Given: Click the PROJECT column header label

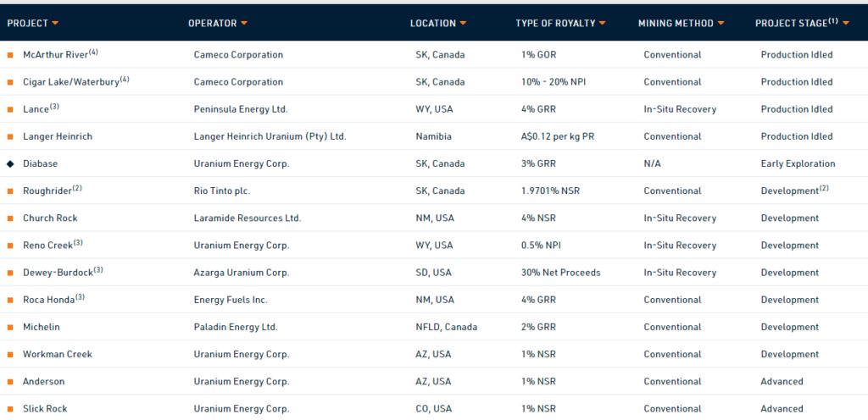Looking at the screenshot, I should [28, 23].
